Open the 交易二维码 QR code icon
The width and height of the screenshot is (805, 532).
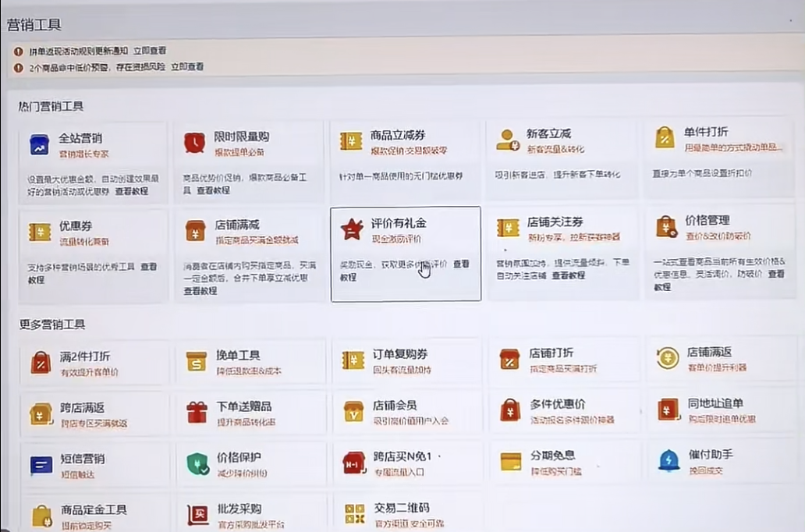355,513
